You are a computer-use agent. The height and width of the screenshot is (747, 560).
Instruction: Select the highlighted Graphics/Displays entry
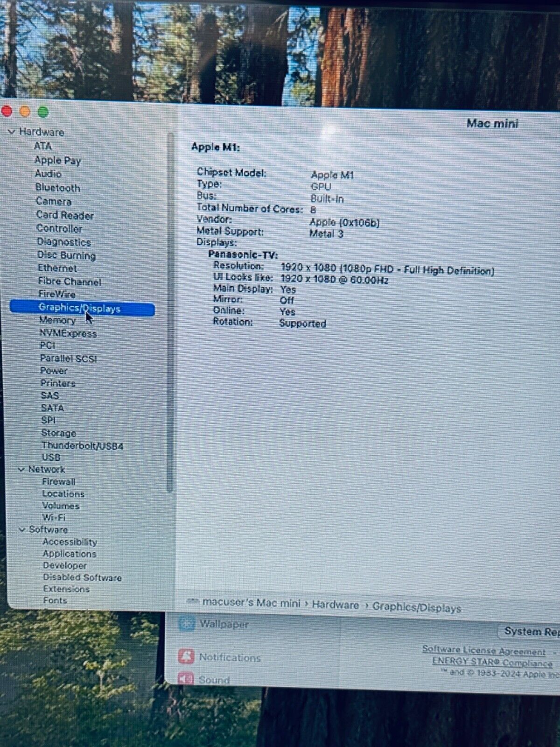pos(82,309)
